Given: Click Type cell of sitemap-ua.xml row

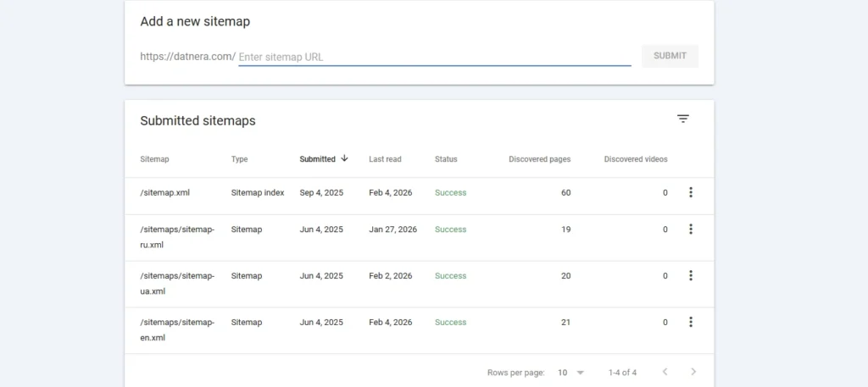Looking at the screenshot, I should 247,276.
